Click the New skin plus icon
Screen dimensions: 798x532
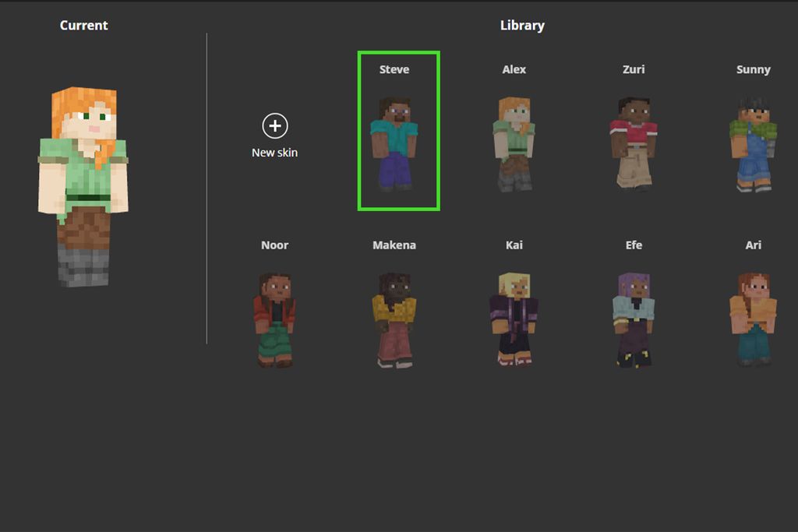(275, 125)
